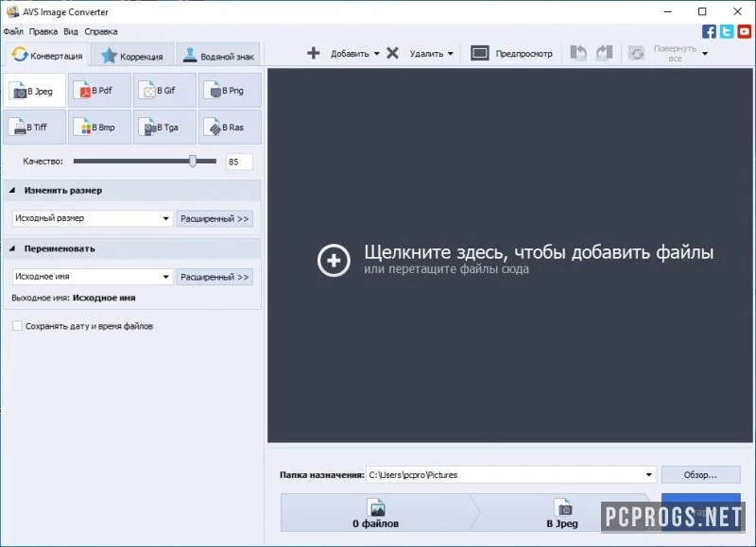
Task: Rotate image left with the toolbar icon
Action: [578, 53]
